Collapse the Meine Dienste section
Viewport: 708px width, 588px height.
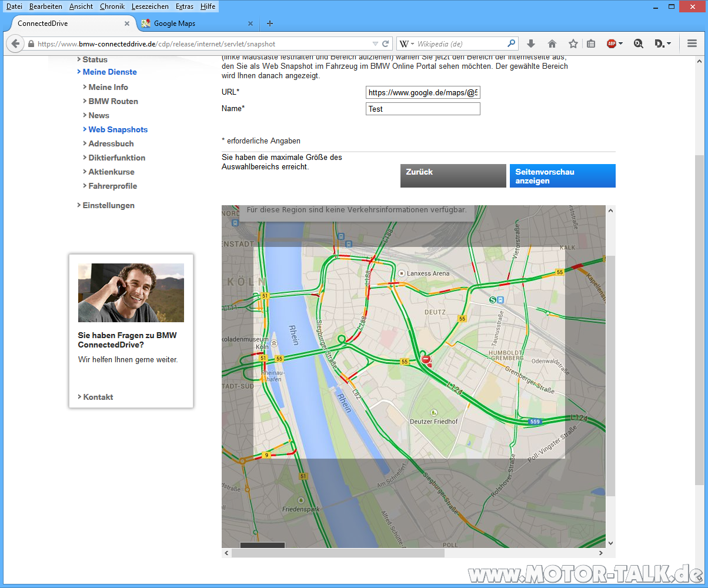click(109, 72)
